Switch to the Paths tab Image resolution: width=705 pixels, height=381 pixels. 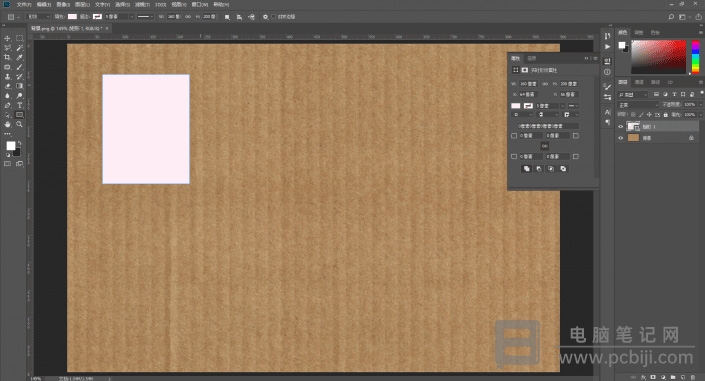click(x=656, y=82)
